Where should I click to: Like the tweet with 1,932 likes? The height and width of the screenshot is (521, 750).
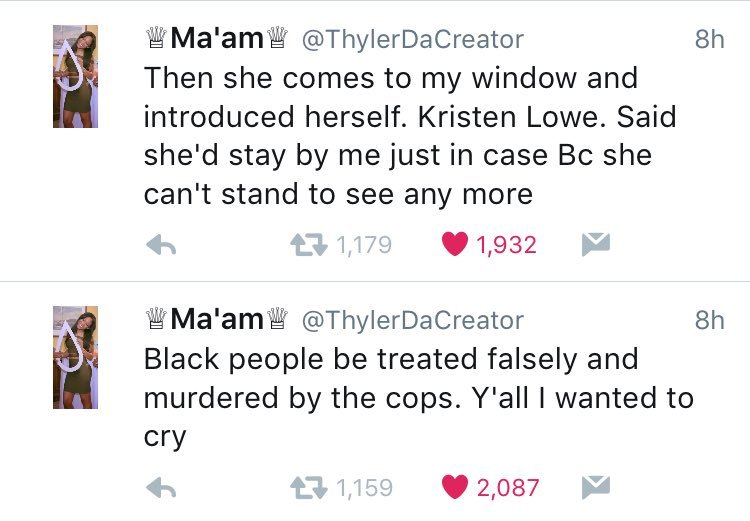click(x=456, y=245)
